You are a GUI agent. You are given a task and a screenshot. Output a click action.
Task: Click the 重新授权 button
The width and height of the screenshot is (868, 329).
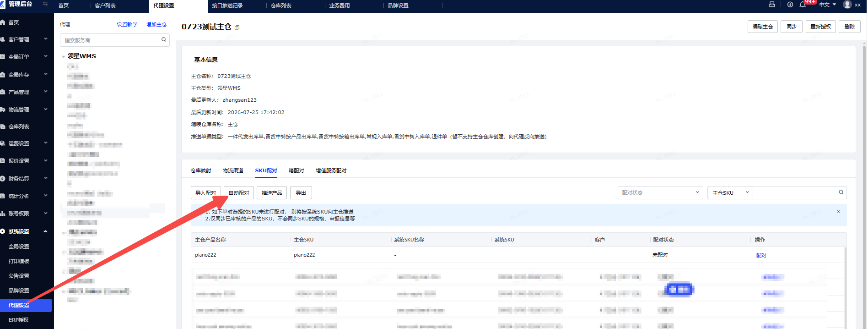coord(821,27)
